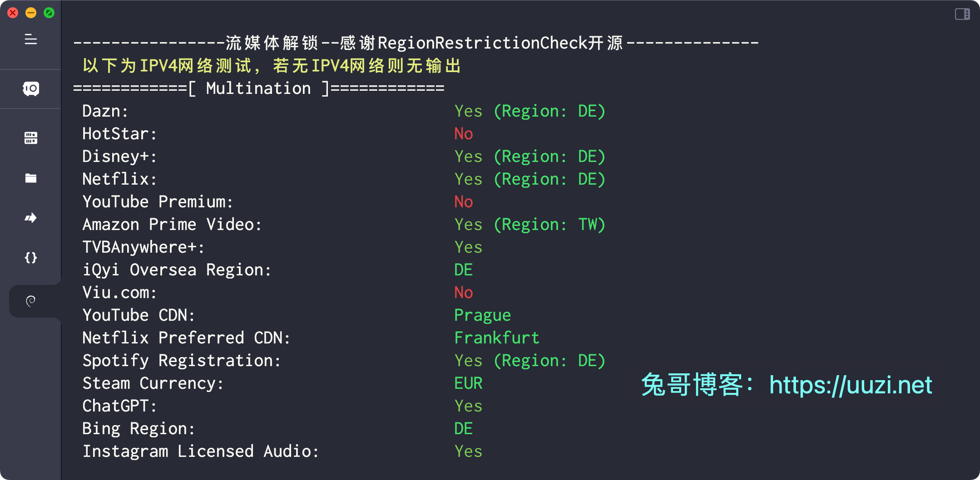This screenshot has height=480, width=980.
Task: Toggle the right side panel icon
Action: [x=962, y=14]
